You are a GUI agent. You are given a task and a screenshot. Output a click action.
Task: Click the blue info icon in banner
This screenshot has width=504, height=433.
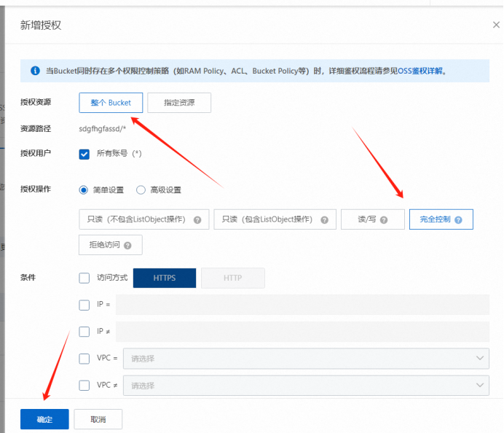(x=34, y=71)
